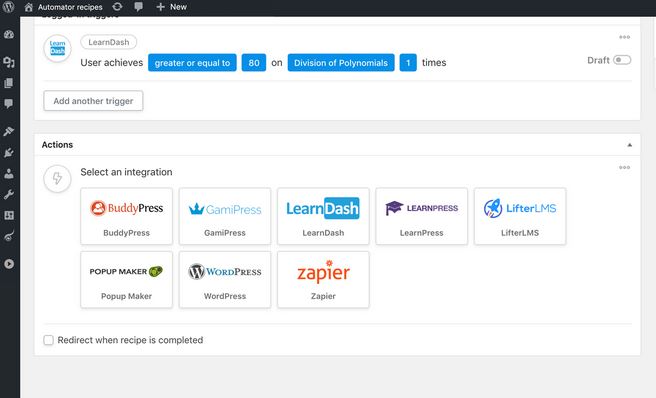Select the GamiPress integration
Screen dimensions: 656x398
pos(225,216)
